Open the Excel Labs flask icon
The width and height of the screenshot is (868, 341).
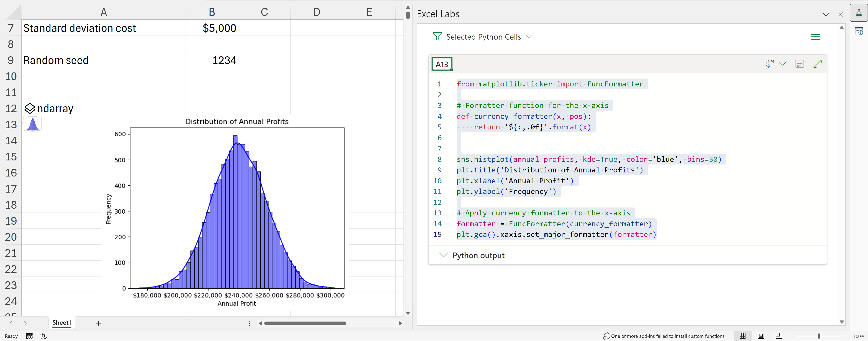859,13
